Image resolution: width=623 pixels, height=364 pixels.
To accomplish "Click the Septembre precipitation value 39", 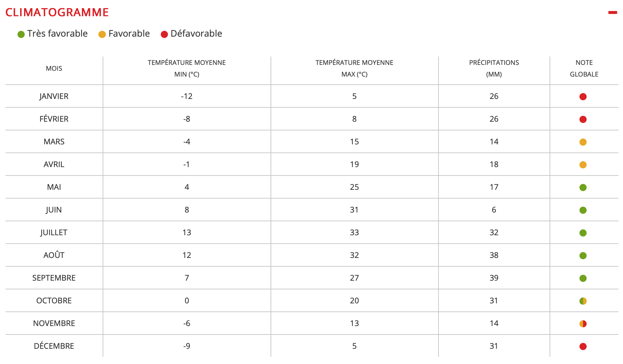I will (x=494, y=278).
